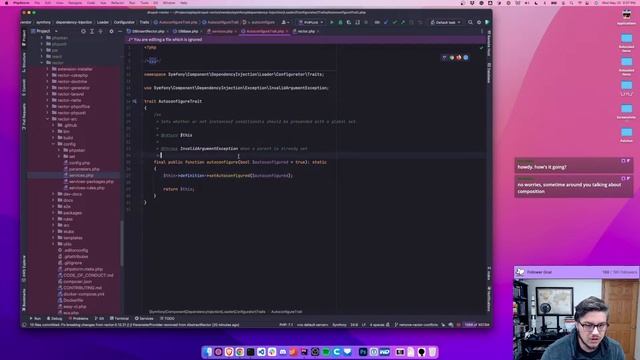Click the VCS commit checkmark icon
Screen dimensions: 640x360
point(394,22)
